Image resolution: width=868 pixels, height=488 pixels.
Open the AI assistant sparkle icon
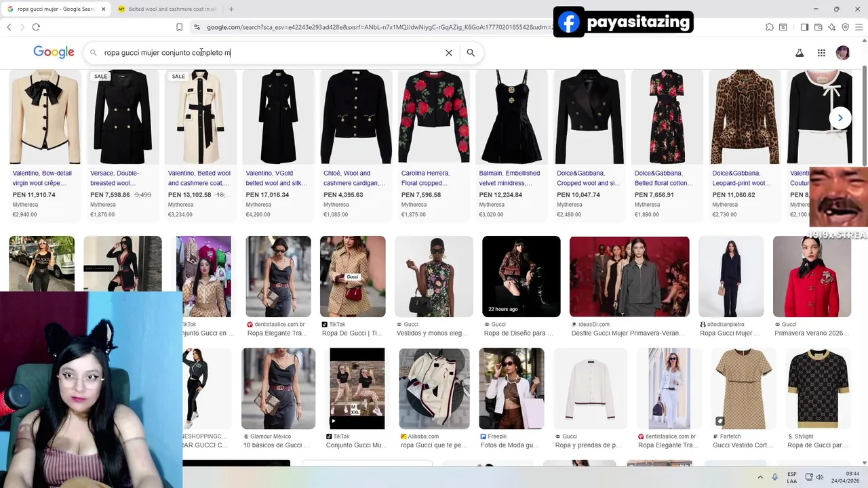coord(831,27)
